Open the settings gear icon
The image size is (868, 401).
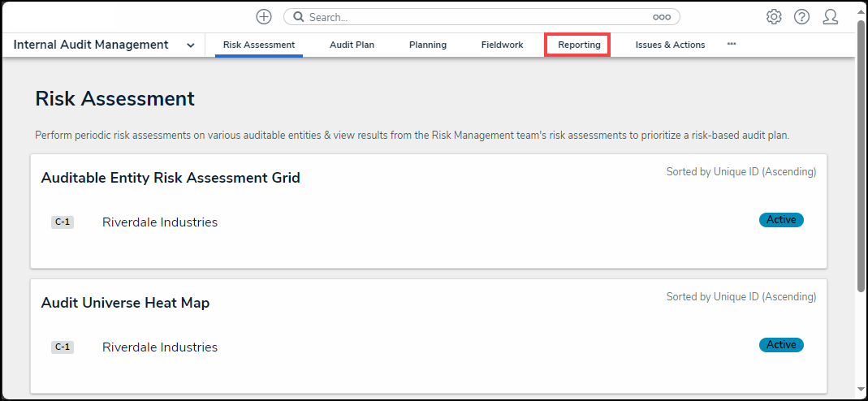click(x=774, y=17)
